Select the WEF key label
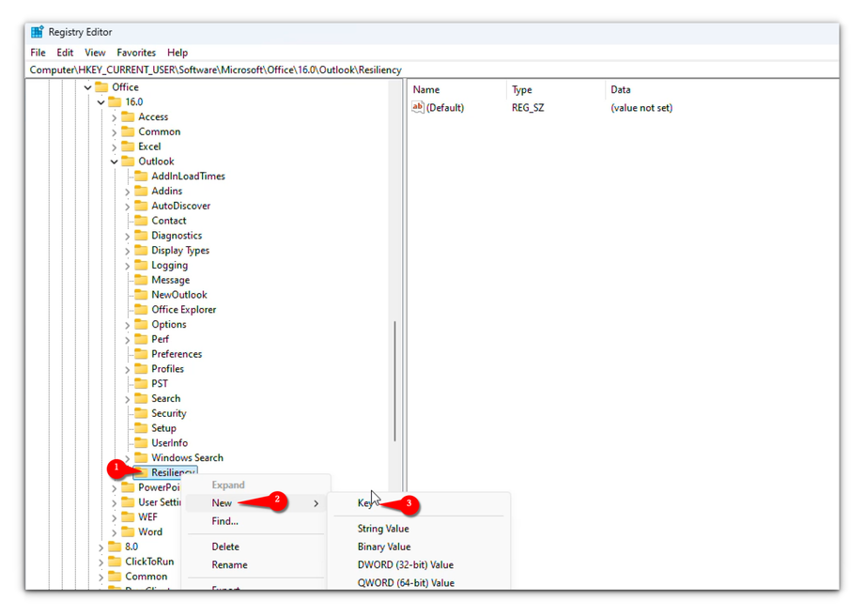864x616 pixels. coord(147,517)
